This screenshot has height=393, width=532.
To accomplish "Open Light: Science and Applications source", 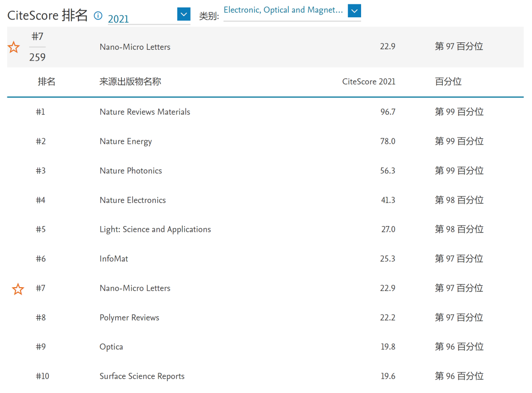I will [x=155, y=229].
